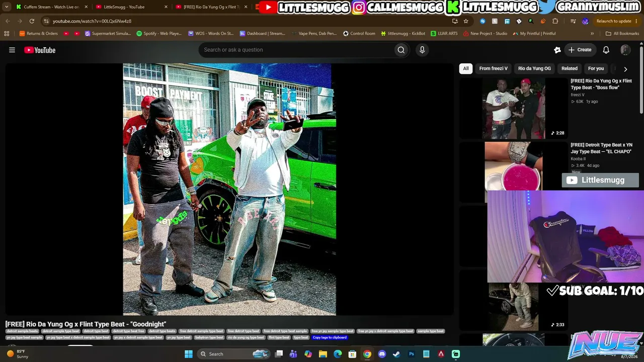Open the Chrome three-dot menu
Image resolution: width=644 pixels, height=362 pixels.
point(636,21)
